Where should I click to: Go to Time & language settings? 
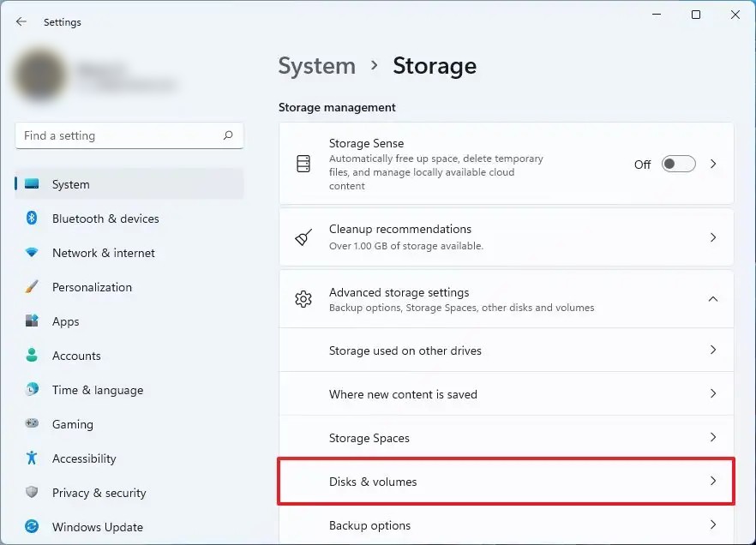pyautogui.click(x=129, y=389)
